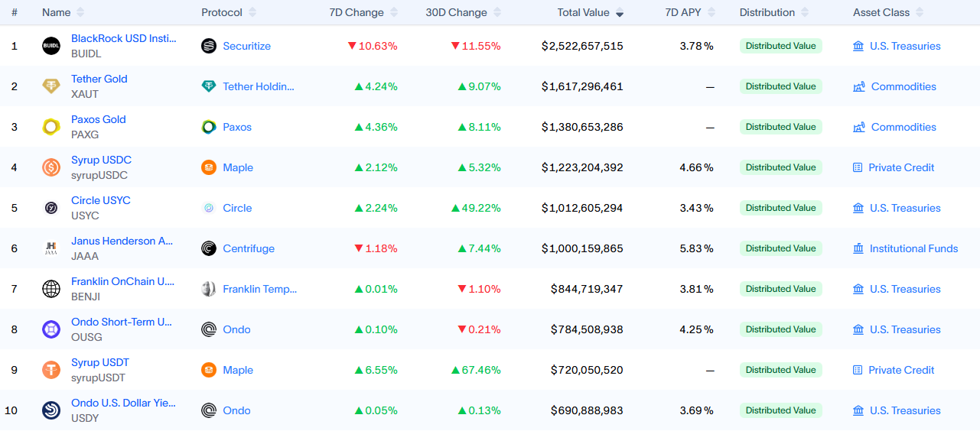
Task: Open the Paxos Gold asset link
Action: pyautogui.click(x=99, y=119)
